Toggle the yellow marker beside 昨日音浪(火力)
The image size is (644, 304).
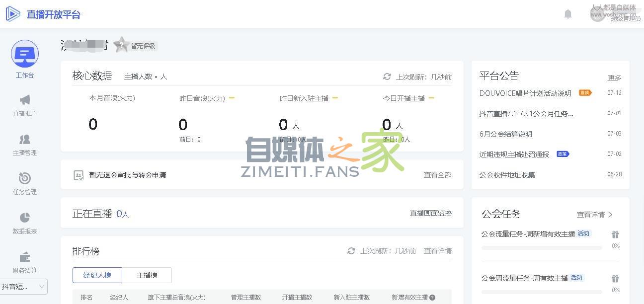232,98
